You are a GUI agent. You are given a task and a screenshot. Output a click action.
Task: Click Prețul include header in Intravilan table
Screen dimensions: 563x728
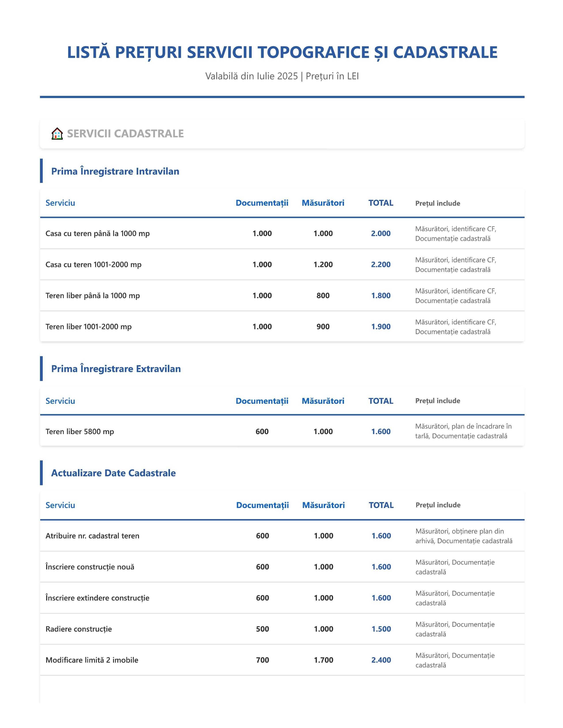[438, 203]
